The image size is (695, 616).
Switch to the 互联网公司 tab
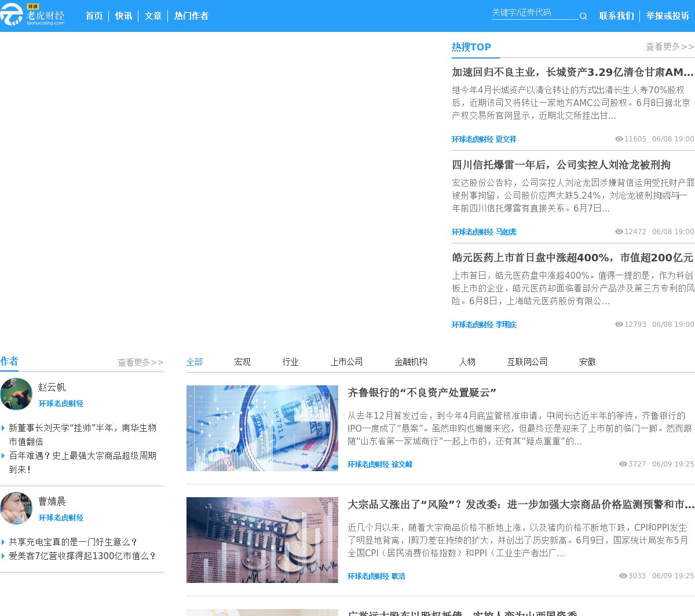pyautogui.click(x=527, y=362)
